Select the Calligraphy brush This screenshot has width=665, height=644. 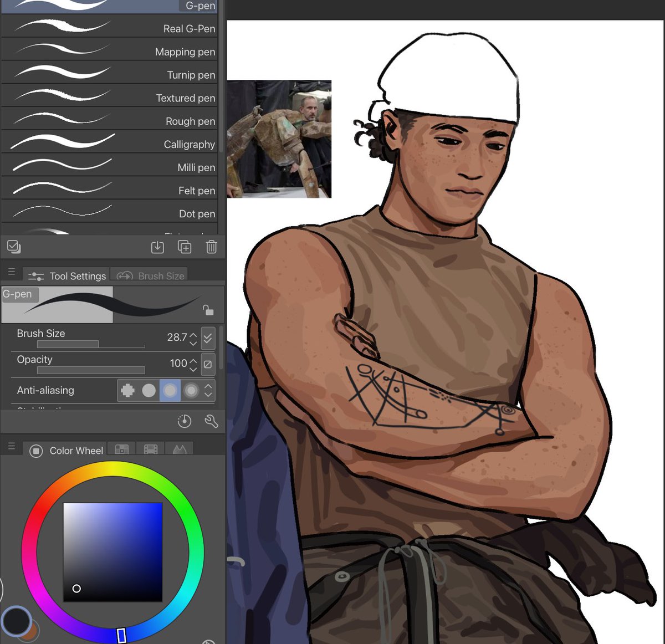point(109,142)
